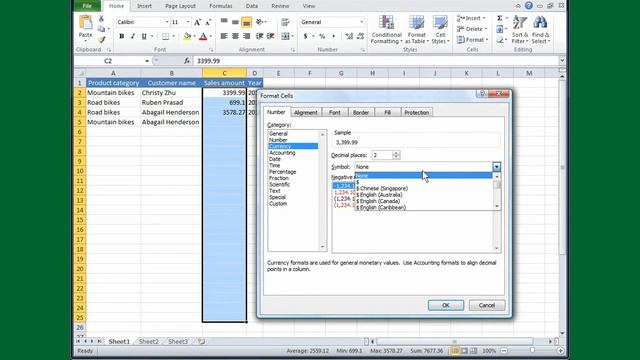Adjust the Decimal places spinner
640x360 pixels.
[x=396, y=155]
